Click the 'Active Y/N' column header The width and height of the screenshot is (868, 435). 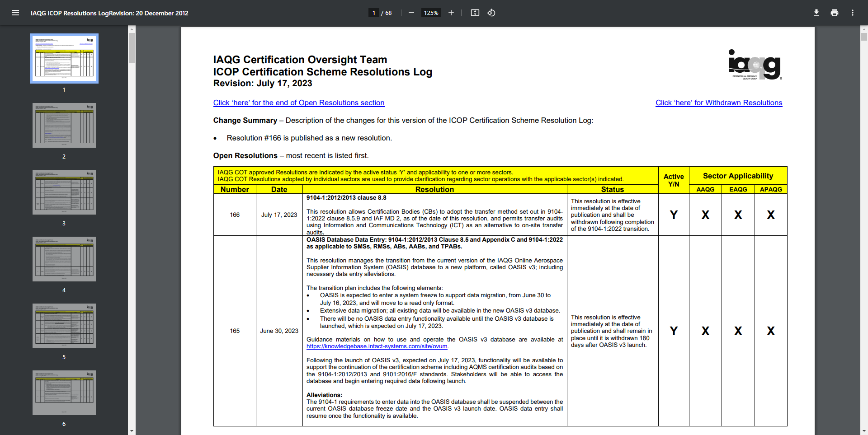(674, 180)
